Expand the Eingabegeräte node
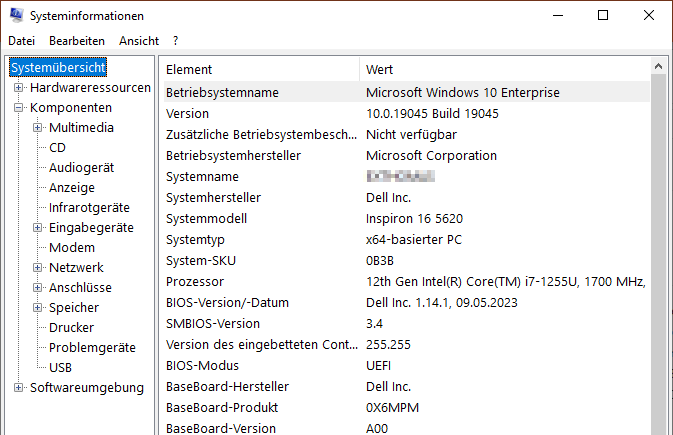The height and width of the screenshot is (435, 673). click(x=38, y=228)
